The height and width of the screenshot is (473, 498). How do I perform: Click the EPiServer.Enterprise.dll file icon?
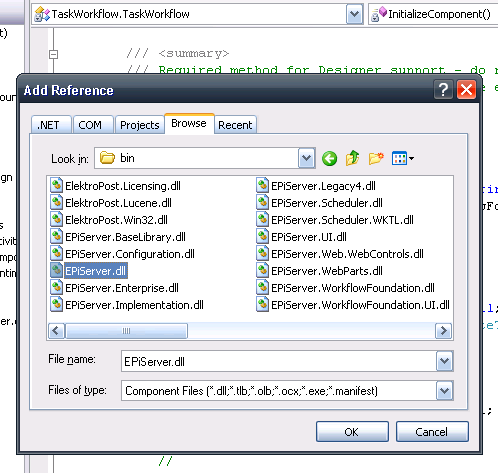[56, 287]
